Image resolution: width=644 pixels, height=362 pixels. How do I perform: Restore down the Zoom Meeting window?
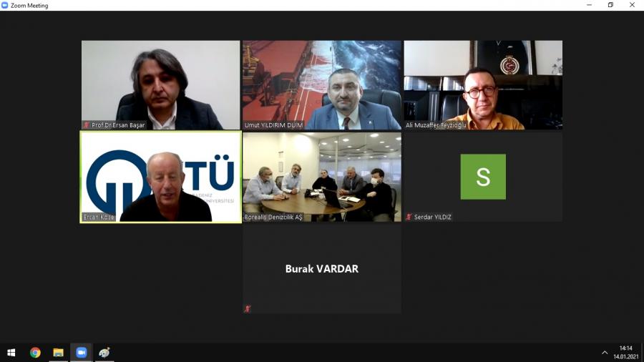tap(611, 5)
